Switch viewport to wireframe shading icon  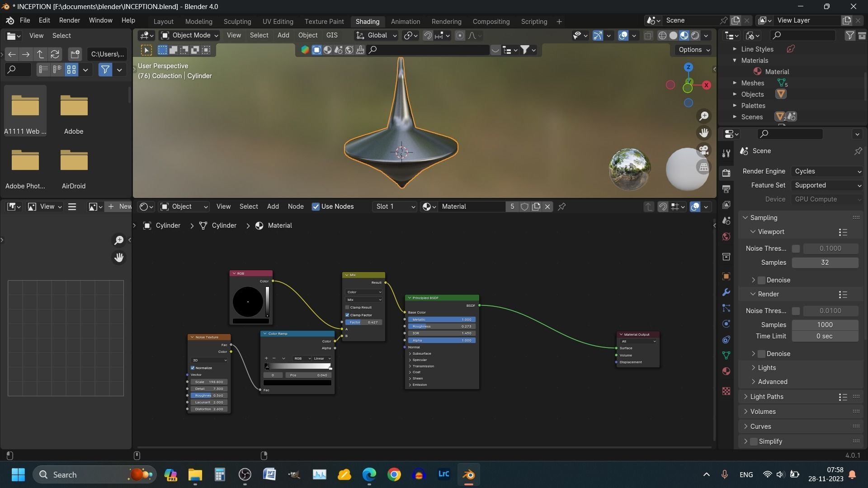point(662,36)
